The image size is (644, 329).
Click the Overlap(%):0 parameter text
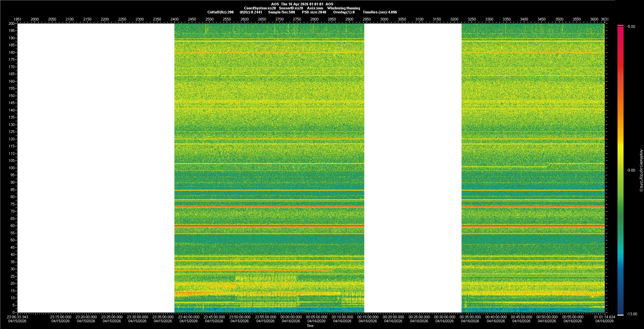point(344,12)
